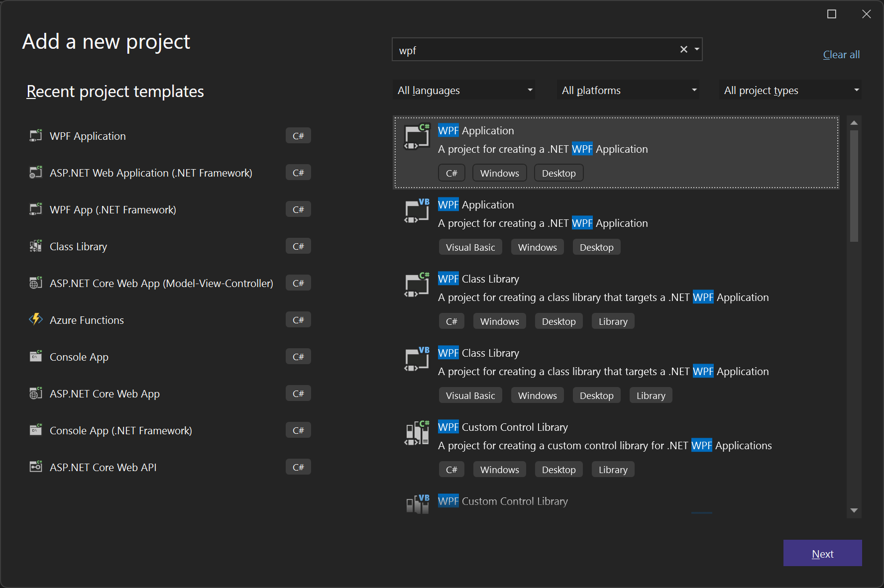Click the ASP.NET Web Application (.NET Framework) icon
This screenshot has height=588, width=884.
click(35, 173)
